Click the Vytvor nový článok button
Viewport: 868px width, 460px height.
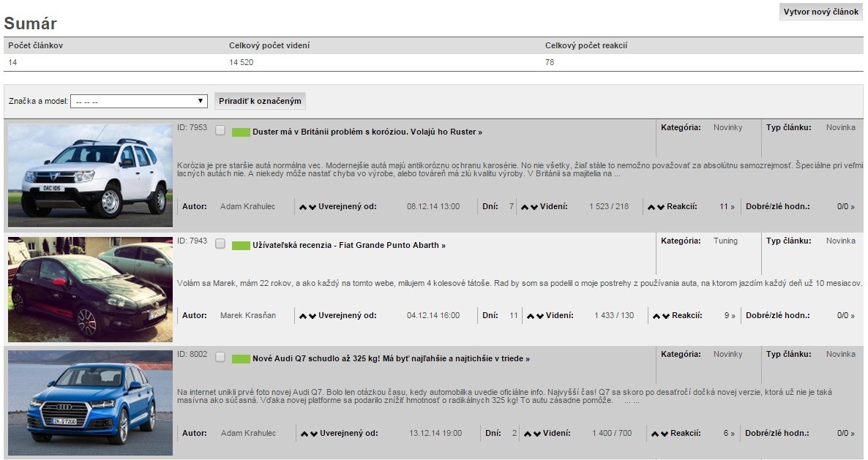[x=821, y=12]
